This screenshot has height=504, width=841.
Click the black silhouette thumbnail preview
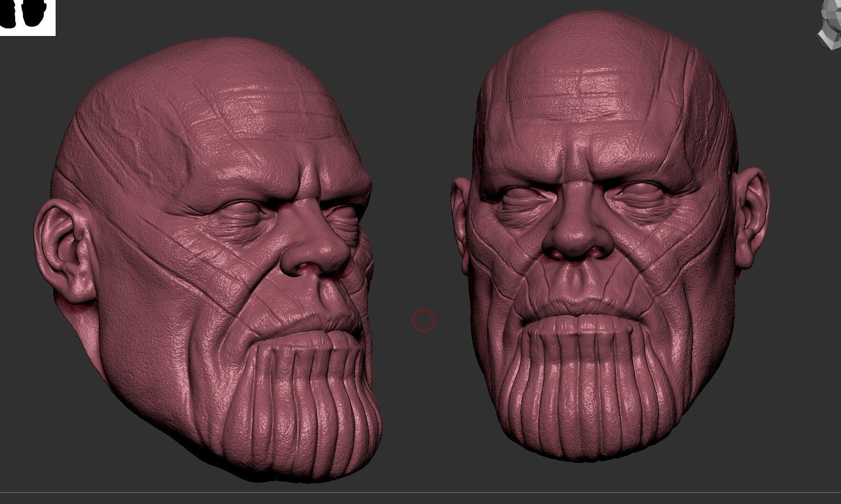pyautogui.click(x=28, y=17)
